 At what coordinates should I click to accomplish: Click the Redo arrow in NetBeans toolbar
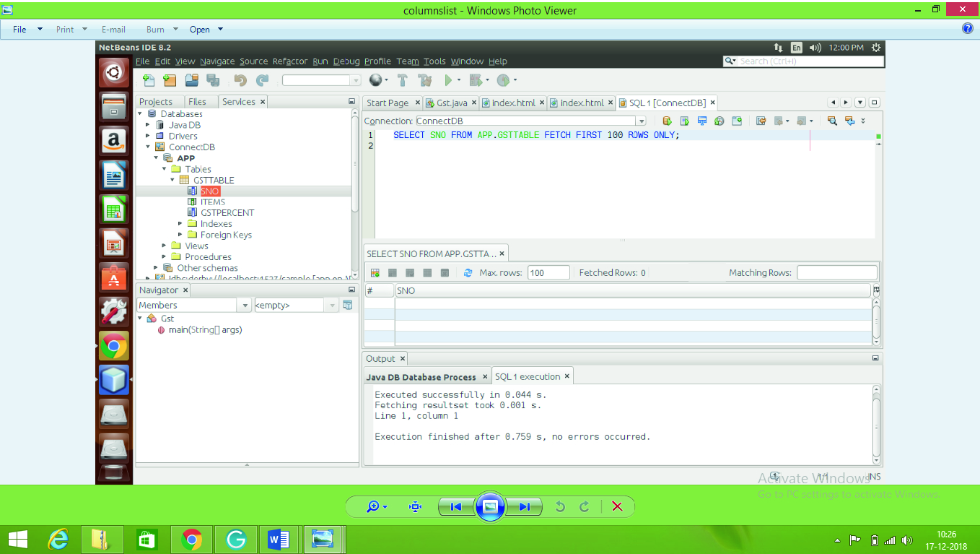[x=263, y=80]
